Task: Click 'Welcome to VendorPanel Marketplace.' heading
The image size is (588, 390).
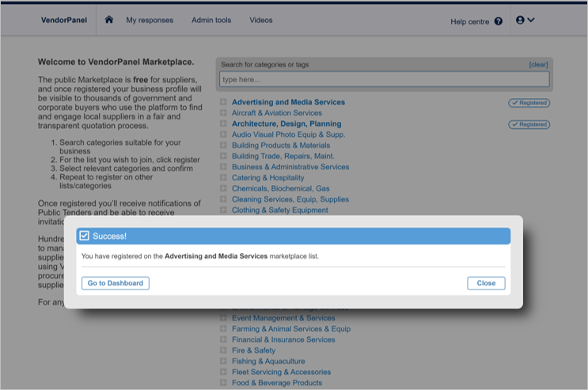Action: coord(116,62)
